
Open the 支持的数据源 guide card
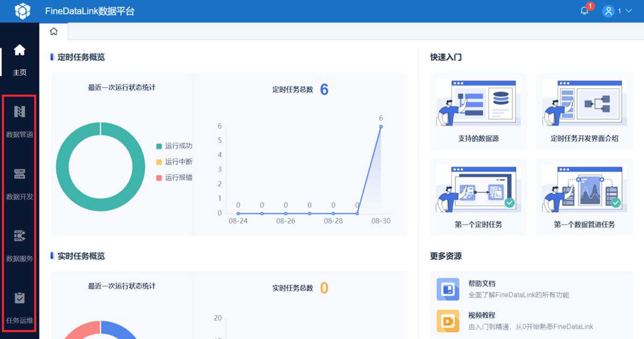point(478,111)
